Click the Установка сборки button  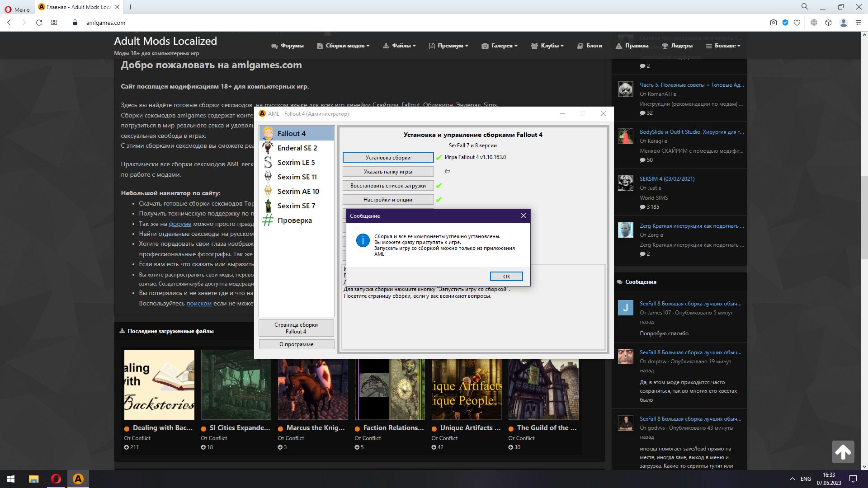(388, 157)
